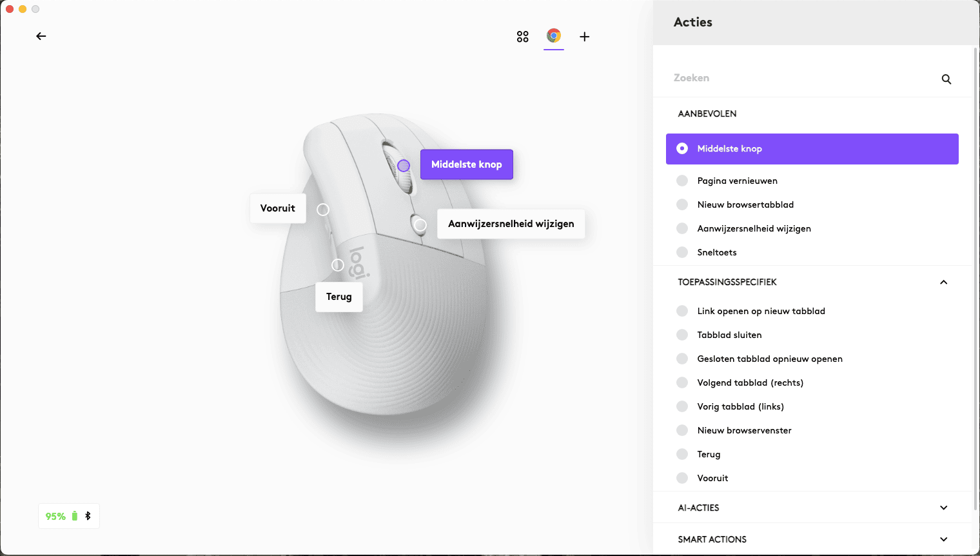Click the Acties panel scrollbar
The image size is (980, 556).
(975, 258)
